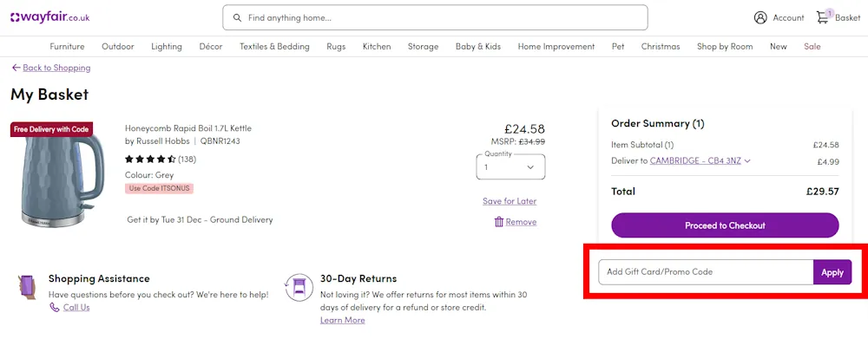
Task: Click the Colour: Grey text
Action: tap(149, 175)
